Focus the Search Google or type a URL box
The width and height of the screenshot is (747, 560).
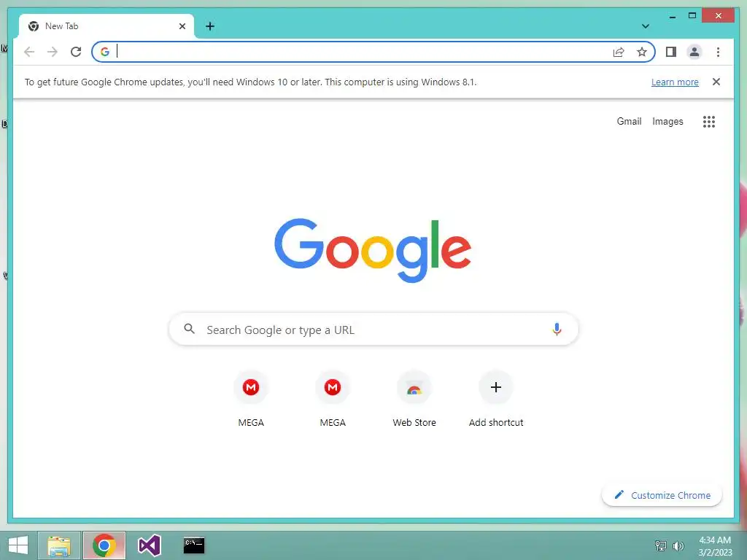tap(373, 329)
